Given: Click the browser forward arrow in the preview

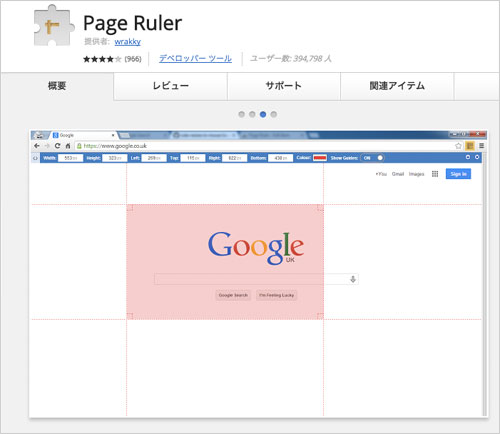Looking at the screenshot, I should pos(47,146).
